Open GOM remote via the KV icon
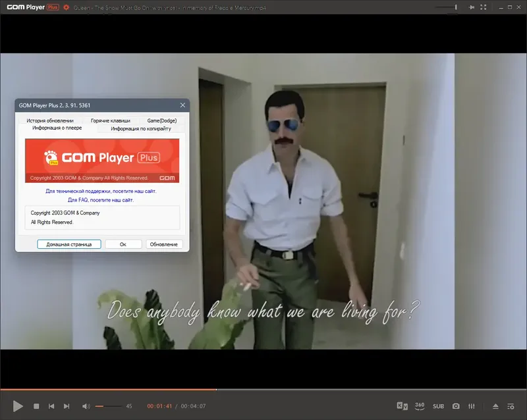 point(401,407)
